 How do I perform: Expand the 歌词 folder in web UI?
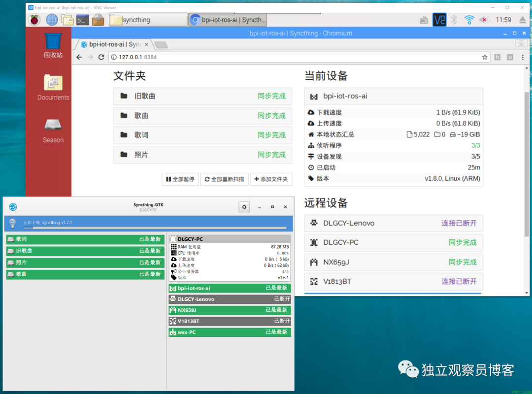tap(202, 135)
